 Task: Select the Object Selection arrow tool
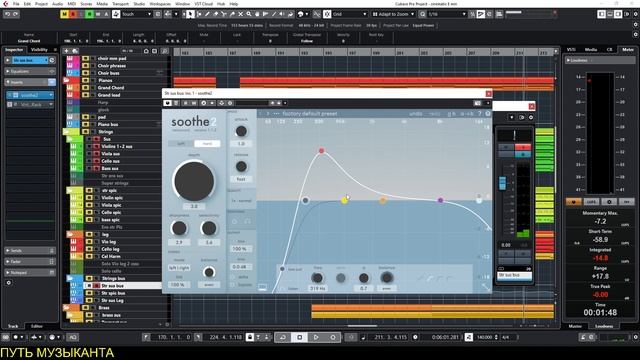191,14
